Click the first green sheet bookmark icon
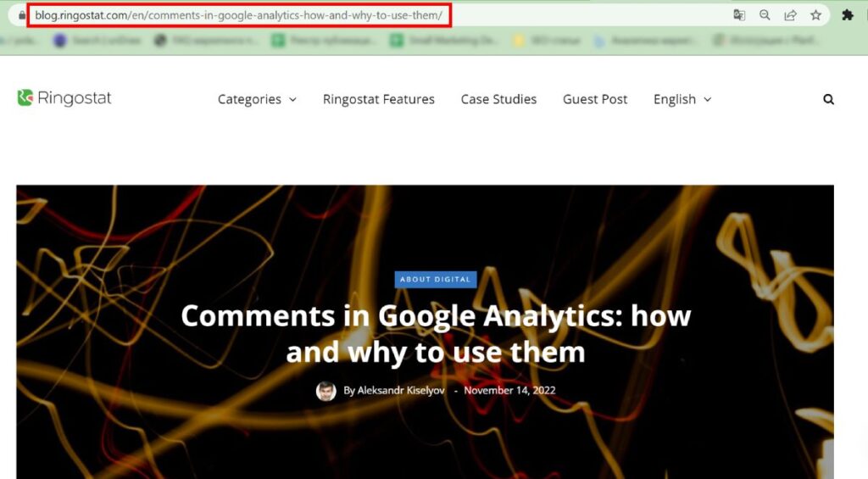The width and height of the screenshot is (868, 479). (x=278, y=41)
